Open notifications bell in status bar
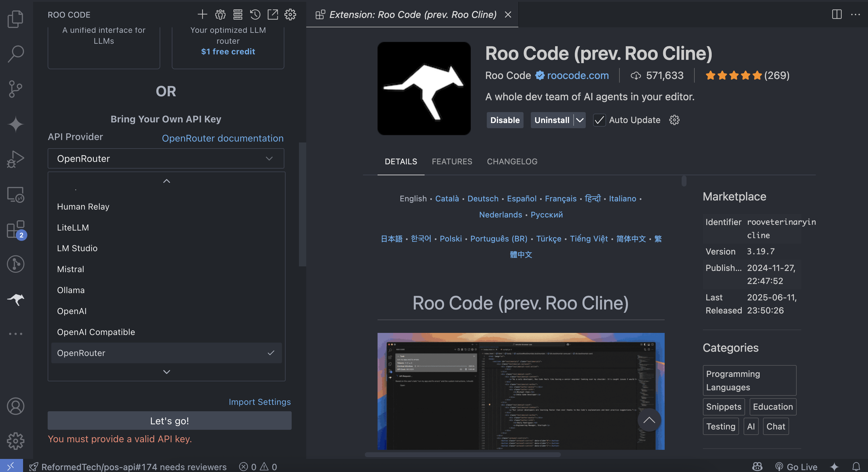 tap(856, 467)
